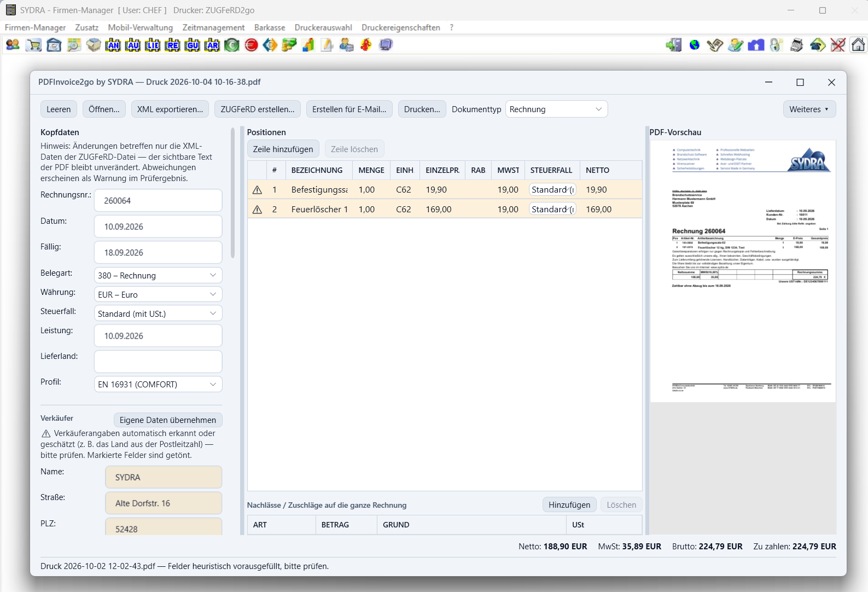Click the computer monitor toolbar icon
The height and width of the screenshot is (592, 868).
pos(386,45)
